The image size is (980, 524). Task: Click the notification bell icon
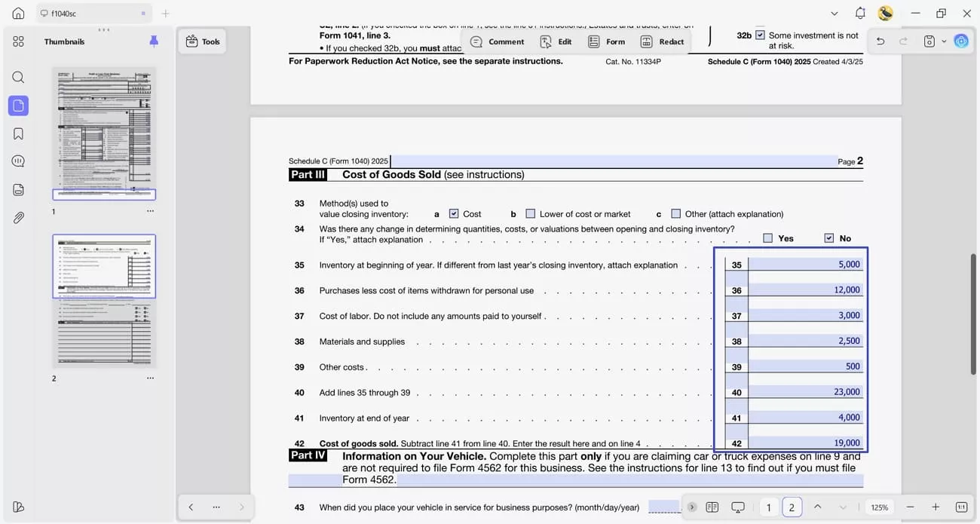point(860,14)
